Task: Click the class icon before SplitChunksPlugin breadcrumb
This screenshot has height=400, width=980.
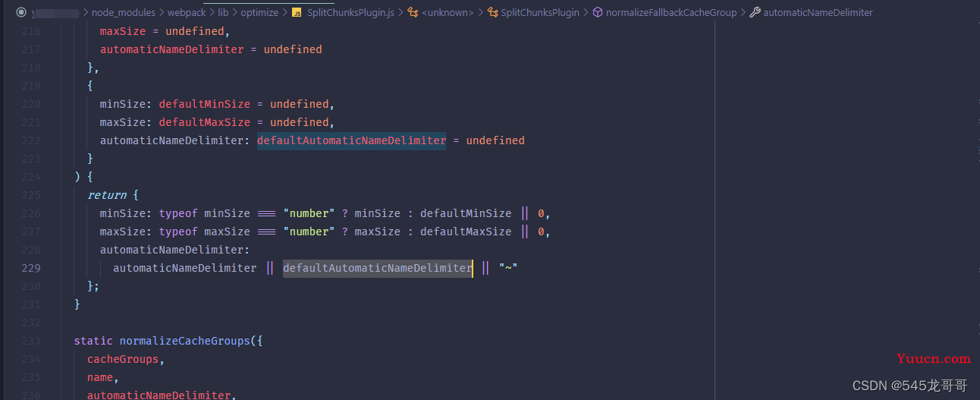Action: [492, 12]
